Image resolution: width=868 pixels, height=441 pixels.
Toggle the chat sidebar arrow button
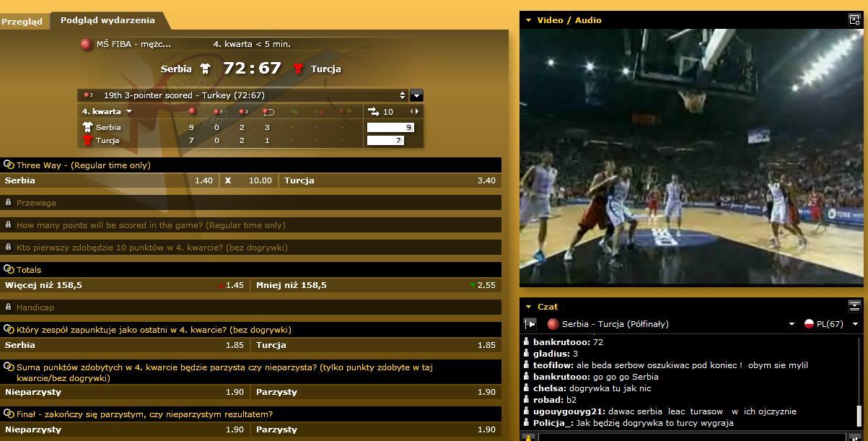530,324
